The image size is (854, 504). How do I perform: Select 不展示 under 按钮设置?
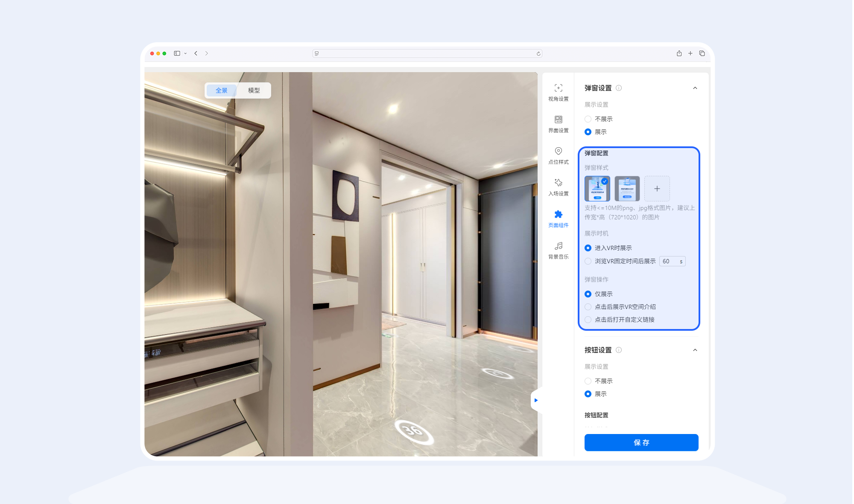599,381
